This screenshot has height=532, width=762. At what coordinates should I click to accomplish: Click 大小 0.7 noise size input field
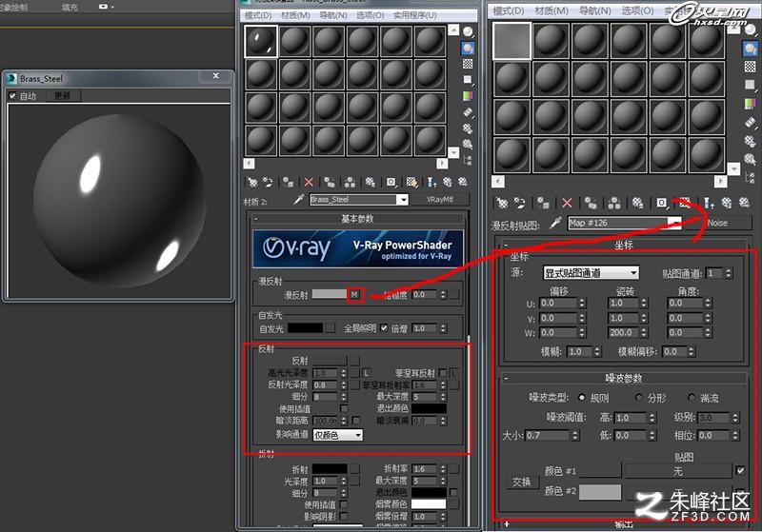pos(548,436)
